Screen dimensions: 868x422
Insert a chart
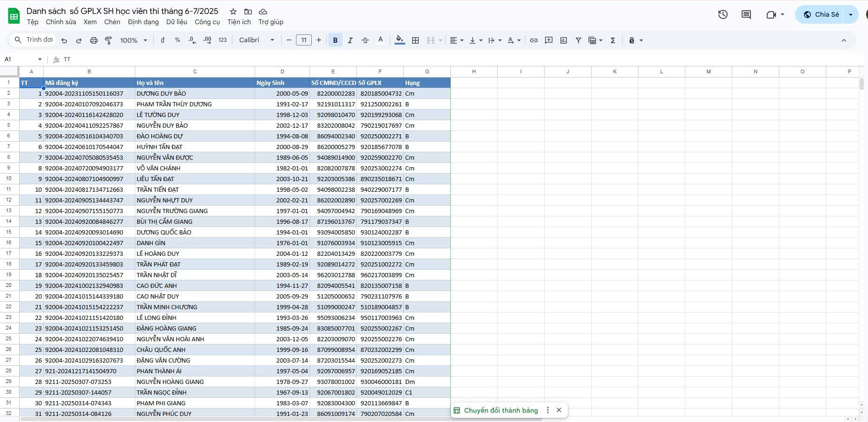[564, 40]
